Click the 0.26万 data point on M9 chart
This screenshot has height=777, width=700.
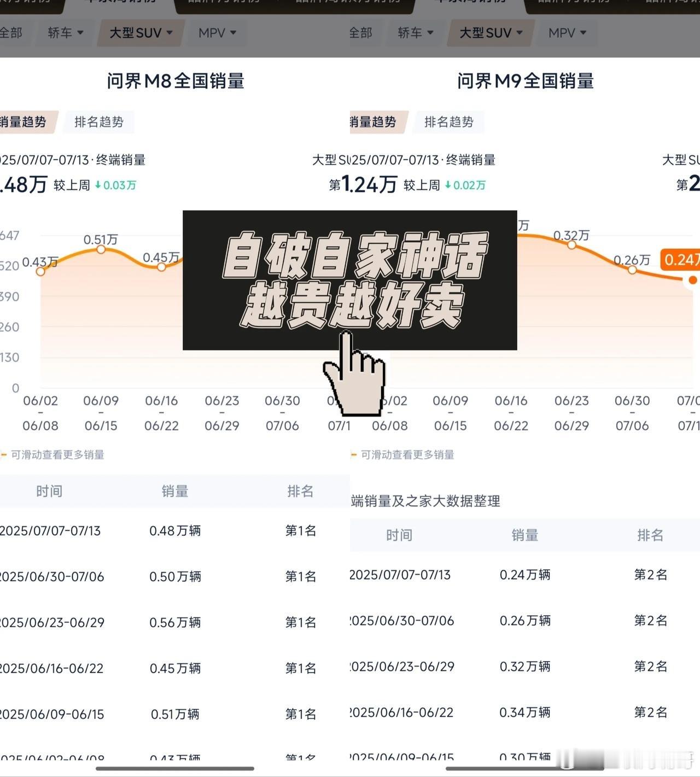coord(632,270)
